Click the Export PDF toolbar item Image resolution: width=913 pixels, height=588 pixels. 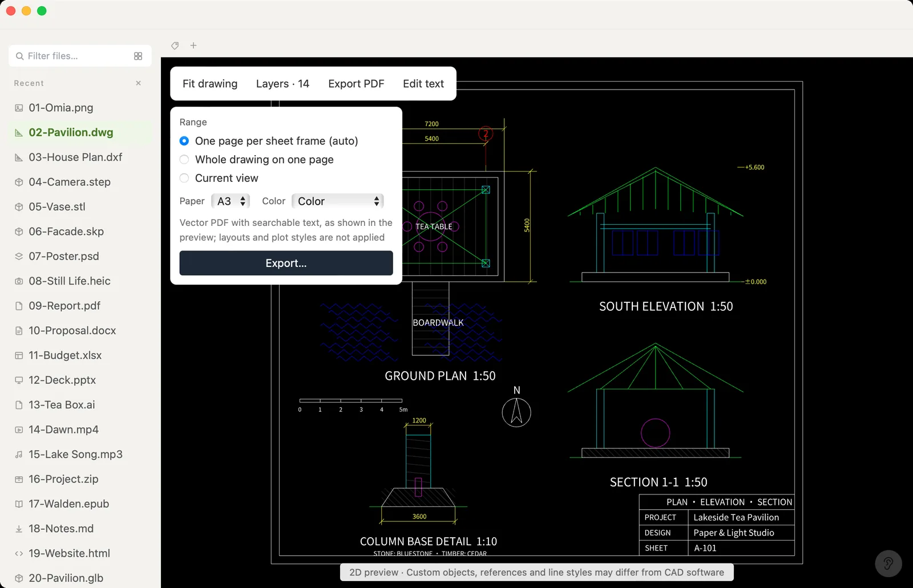point(356,84)
